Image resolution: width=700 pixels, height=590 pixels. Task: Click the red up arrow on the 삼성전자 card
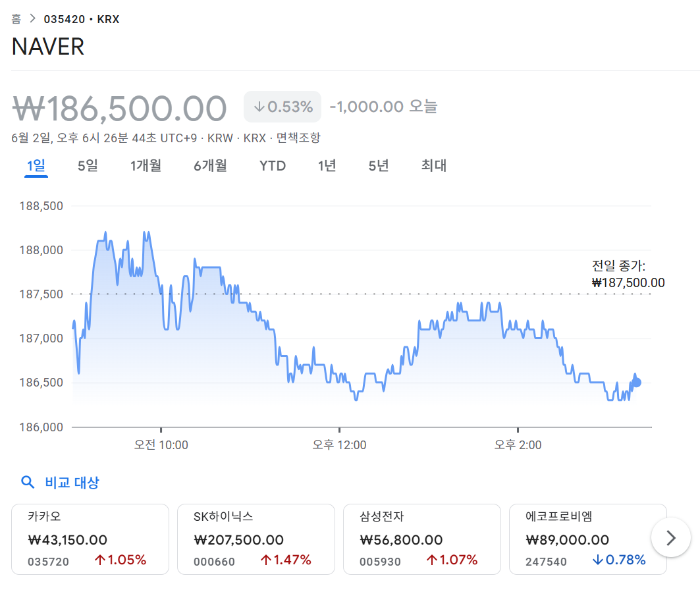[432, 560]
